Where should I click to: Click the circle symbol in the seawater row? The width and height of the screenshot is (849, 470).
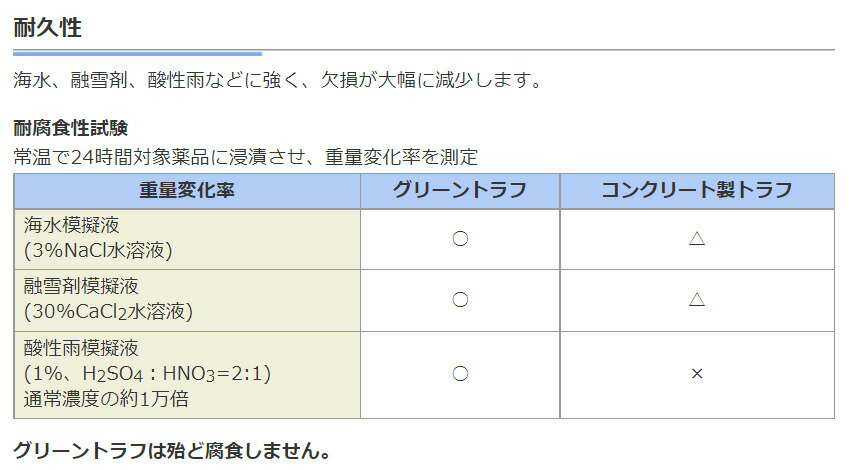pos(460,239)
